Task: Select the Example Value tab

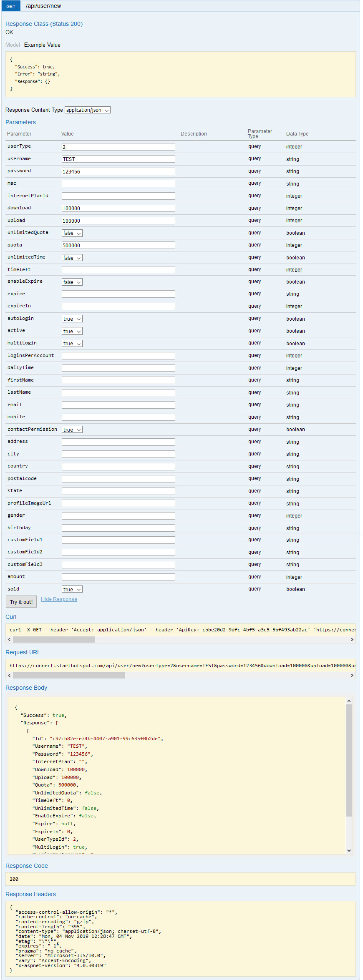Action: coord(42,45)
